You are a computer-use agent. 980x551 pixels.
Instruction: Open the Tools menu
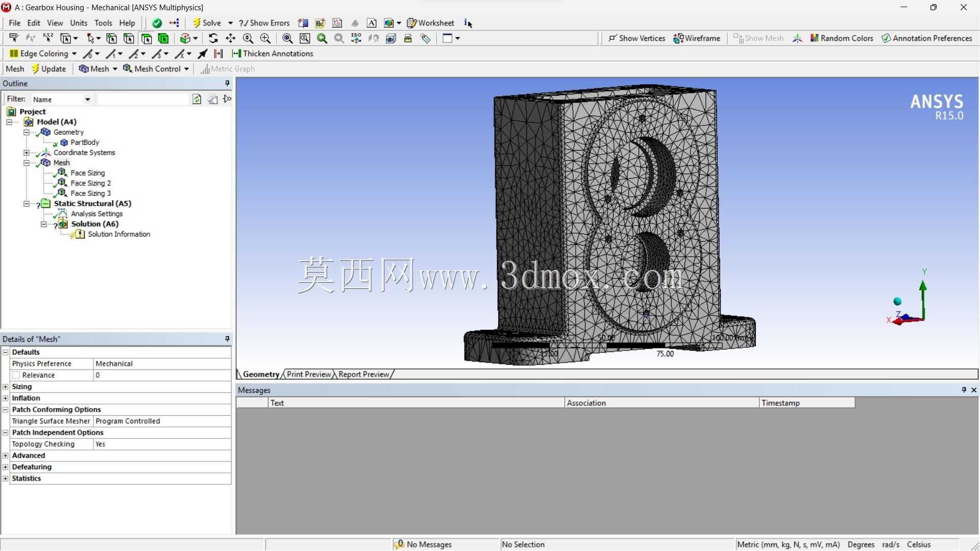(x=103, y=23)
